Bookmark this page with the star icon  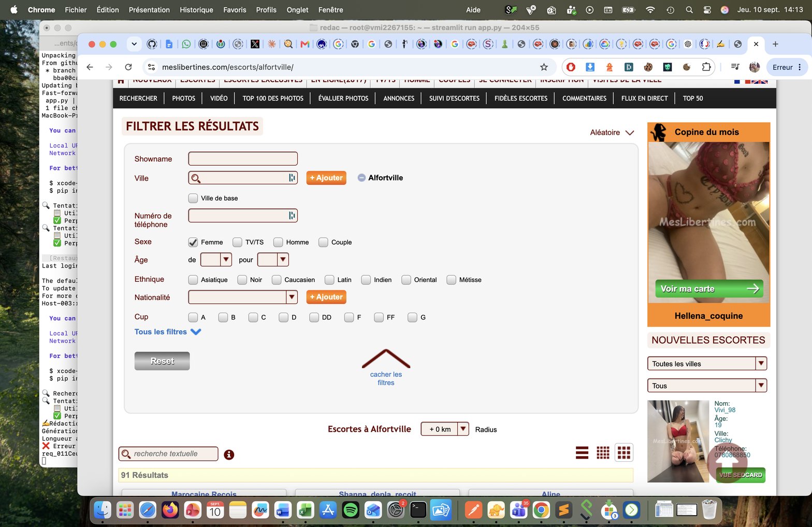coord(544,67)
